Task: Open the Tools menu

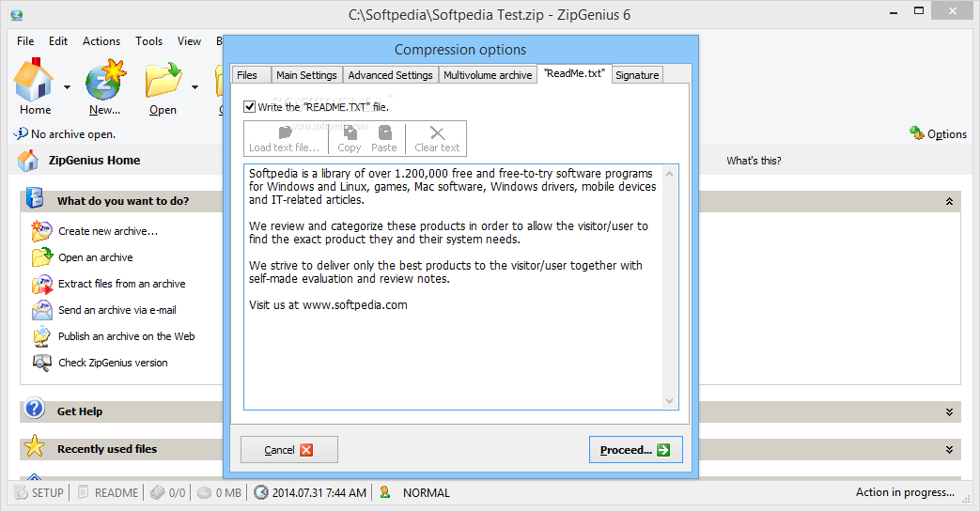Action: (148, 41)
